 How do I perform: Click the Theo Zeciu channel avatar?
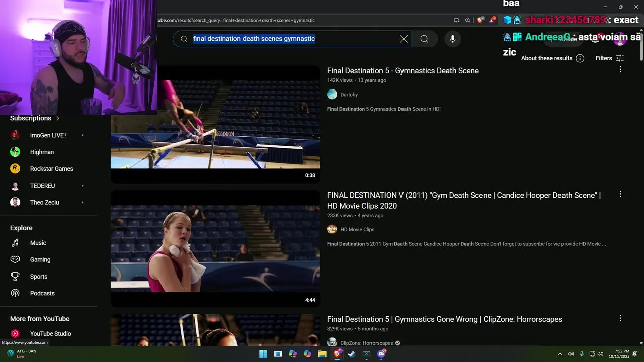[x=15, y=202]
